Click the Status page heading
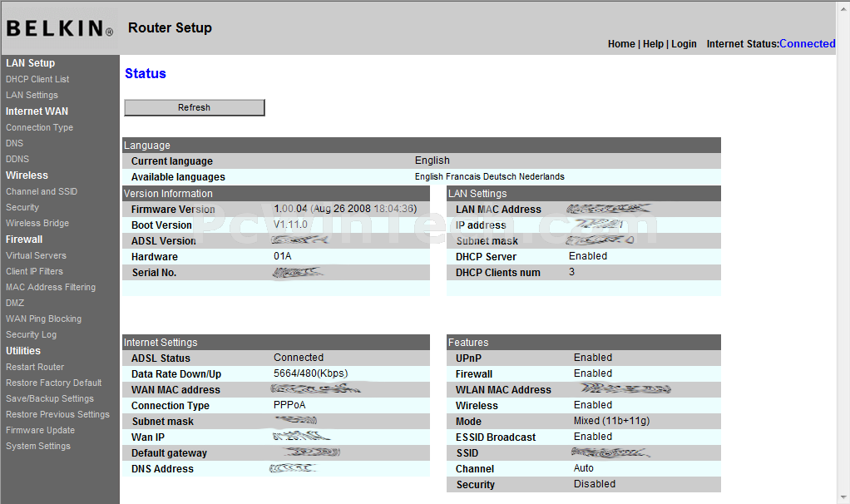Image resolution: width=850 pixels, height=504 pixels. 146,74
